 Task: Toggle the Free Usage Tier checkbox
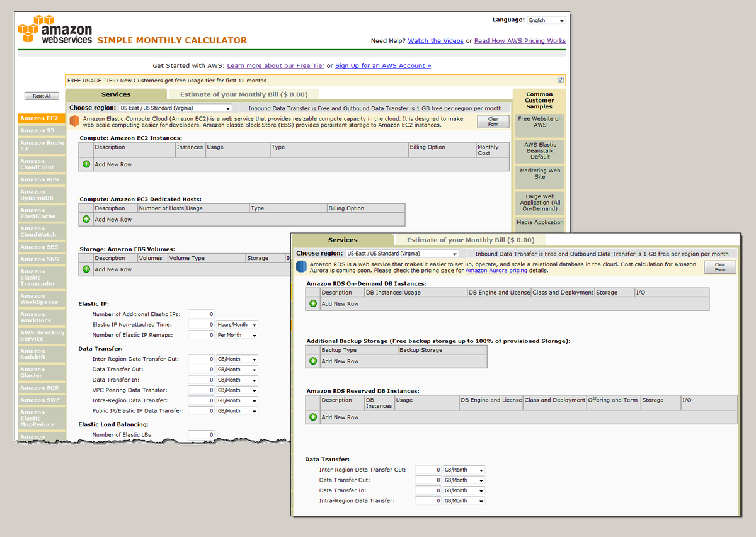point(560,80)
